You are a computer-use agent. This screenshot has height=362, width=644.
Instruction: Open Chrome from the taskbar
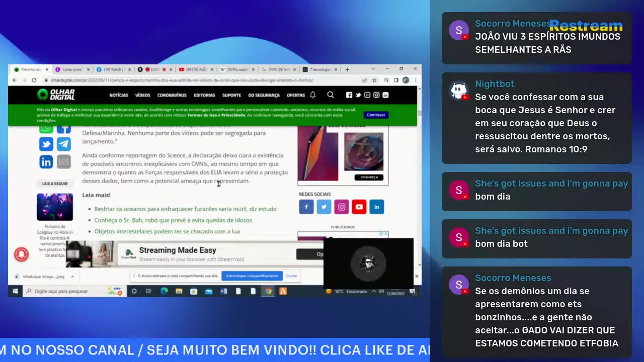pos(268,291)
